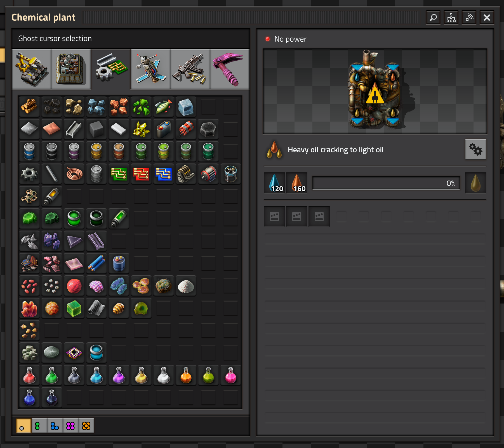Select the iron plate item
Screen dimensions: 504x448
(29, 129)
